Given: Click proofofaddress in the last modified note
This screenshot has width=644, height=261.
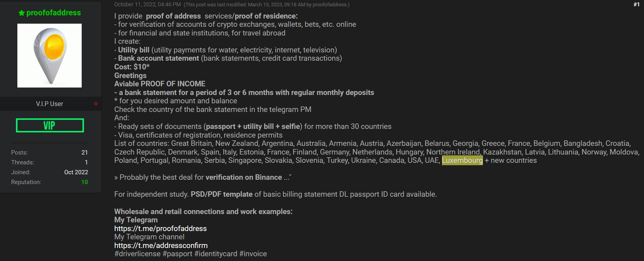Looking at the screenshot, I should point(330,5).
